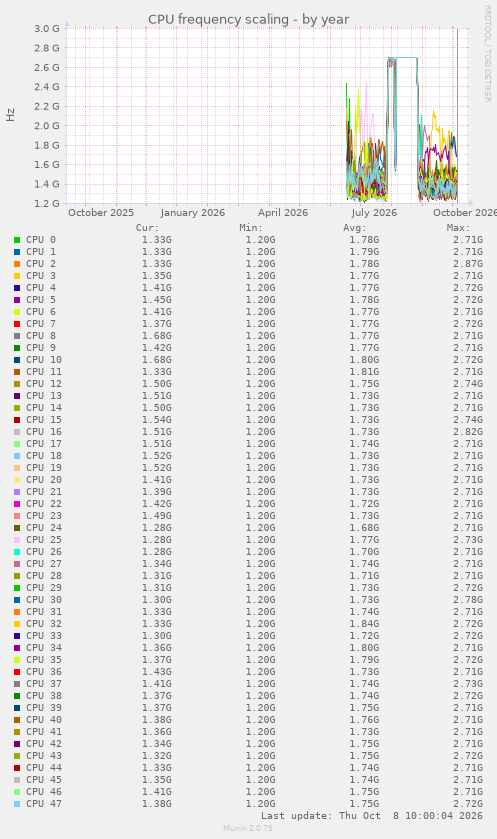This screenshot has height=839, width=497.
Task: Click the 'Avg:' column header
Action: point(355,228)
